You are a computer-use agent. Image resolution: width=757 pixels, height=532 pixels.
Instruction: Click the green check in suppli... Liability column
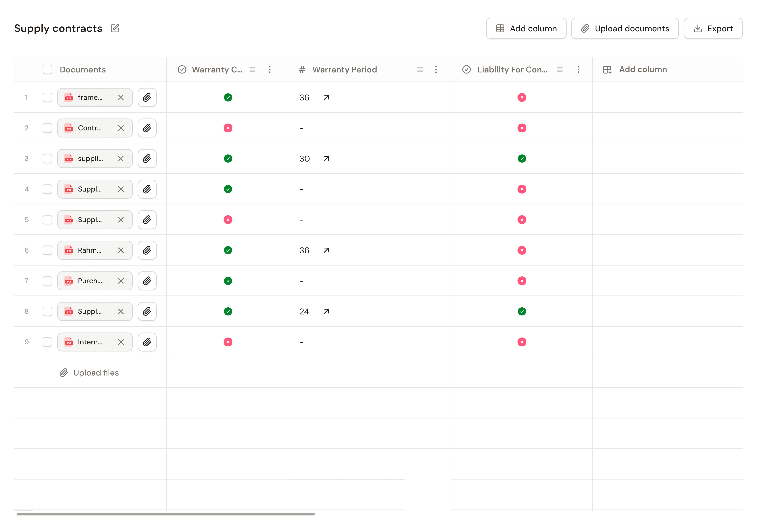tap(522, 159)
